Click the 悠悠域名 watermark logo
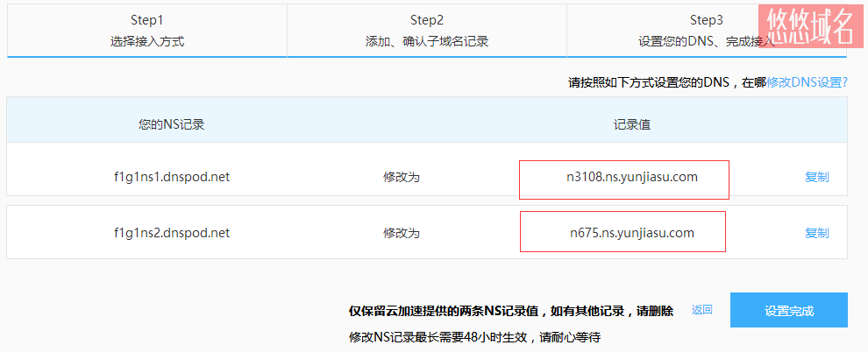Viewport: 868px width, 352px height. pyautogui.click(x=813, y=25)
